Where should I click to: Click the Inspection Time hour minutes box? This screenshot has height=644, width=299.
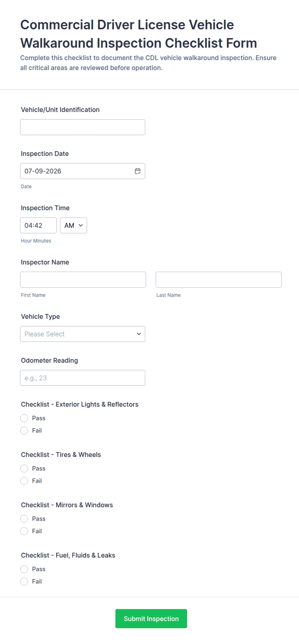[x=38, y=225]
